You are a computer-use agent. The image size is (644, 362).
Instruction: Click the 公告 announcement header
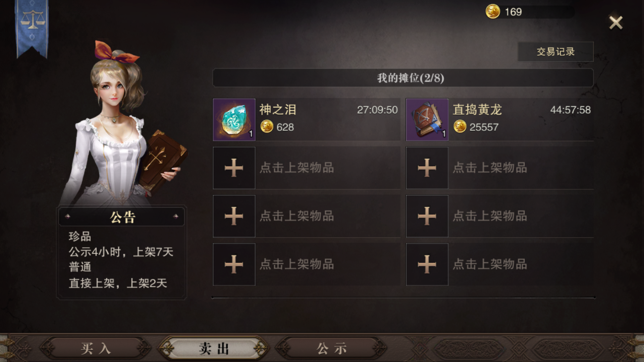(122, 217)
